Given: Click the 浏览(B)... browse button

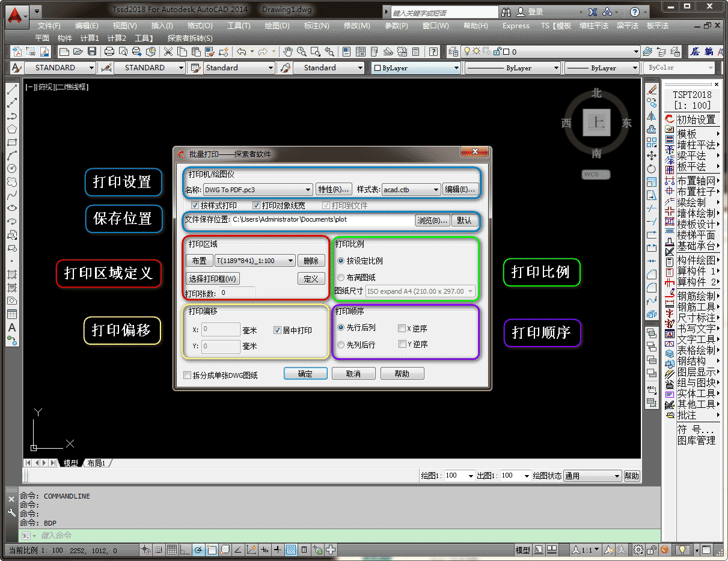Looking at the screenshot, I should [432, 220].
